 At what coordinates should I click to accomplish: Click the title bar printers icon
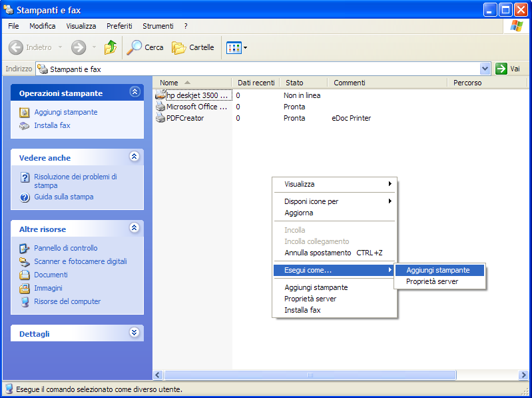click(x=9, y=9)
